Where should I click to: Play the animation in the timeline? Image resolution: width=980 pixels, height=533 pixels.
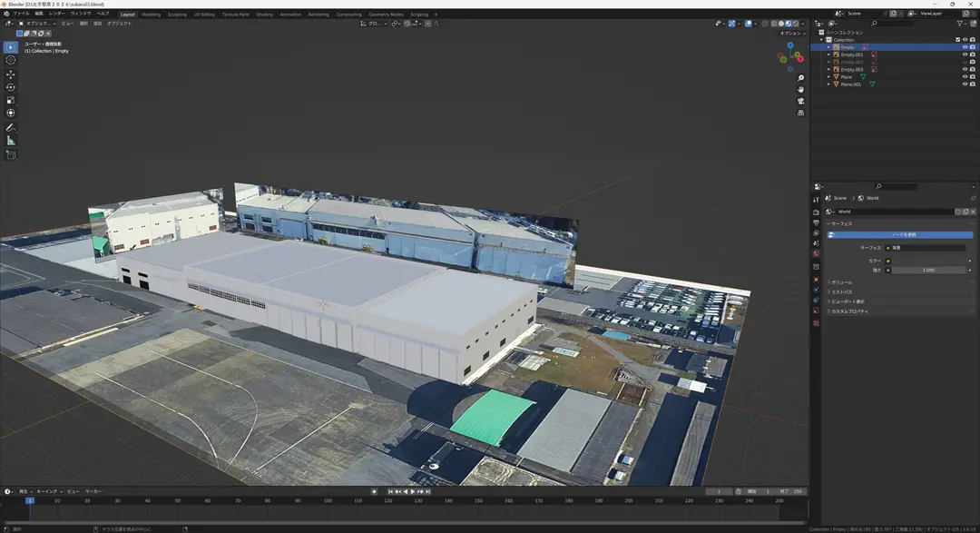pos(413,492)
